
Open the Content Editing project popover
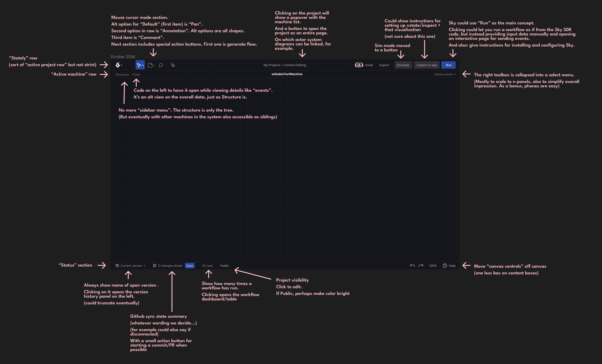pyautogui.click(x=295, y=65)
